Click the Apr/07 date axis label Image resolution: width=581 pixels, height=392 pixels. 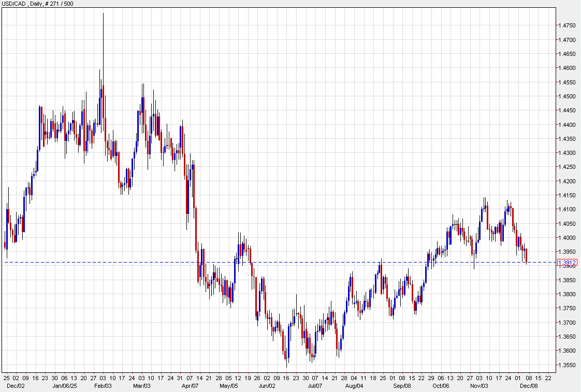pyautogui.click(x=190, y=386)
